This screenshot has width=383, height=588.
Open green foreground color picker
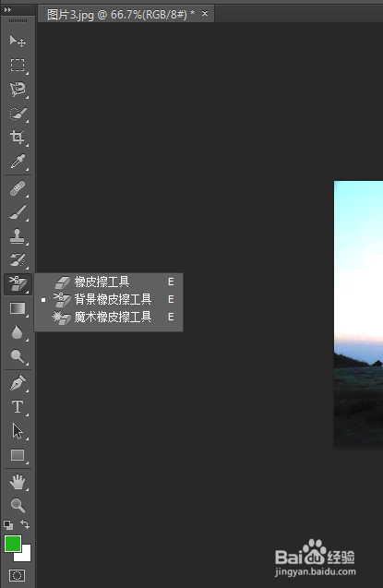tap(13, 544)
